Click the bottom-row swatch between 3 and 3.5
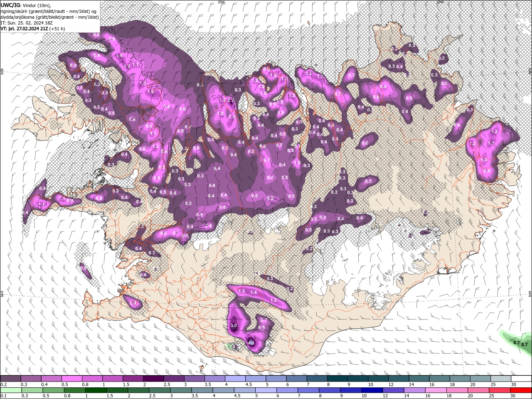 [x=181, y=390]
